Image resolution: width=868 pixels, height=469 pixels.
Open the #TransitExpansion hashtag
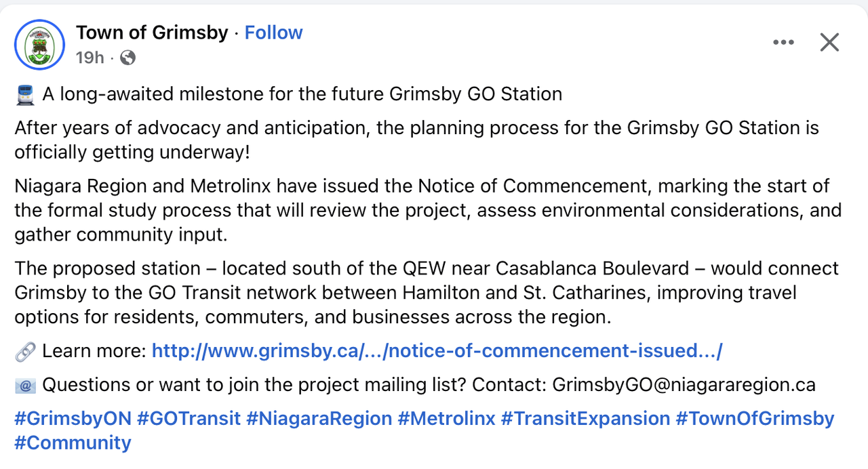pos(585,418)
